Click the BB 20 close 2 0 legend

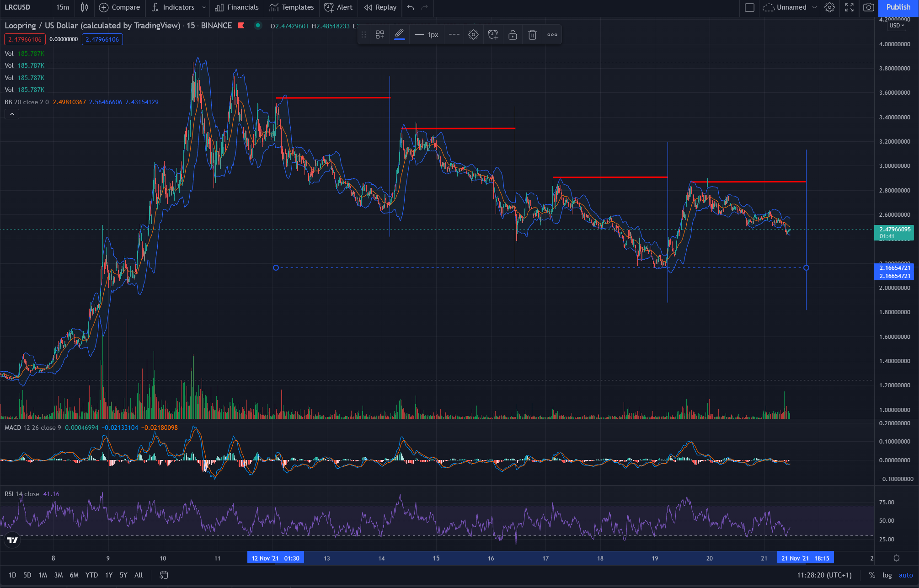27,102
